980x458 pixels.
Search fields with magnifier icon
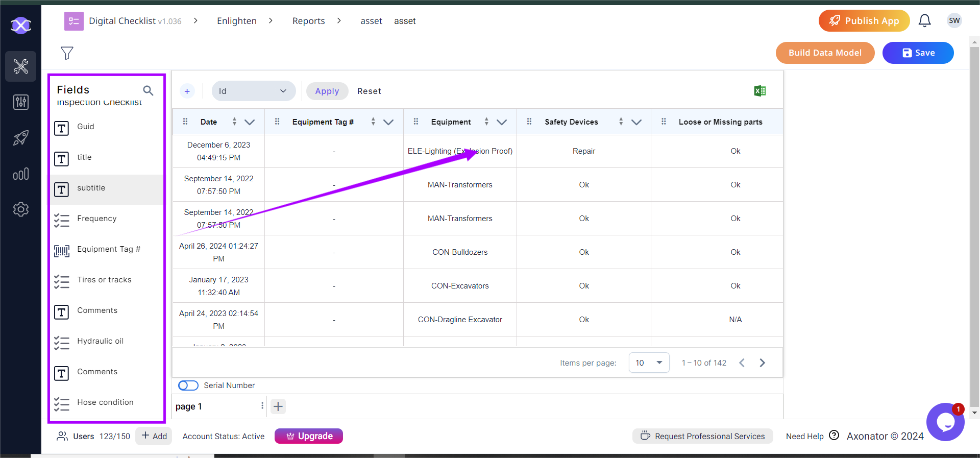tap(148, 90)
